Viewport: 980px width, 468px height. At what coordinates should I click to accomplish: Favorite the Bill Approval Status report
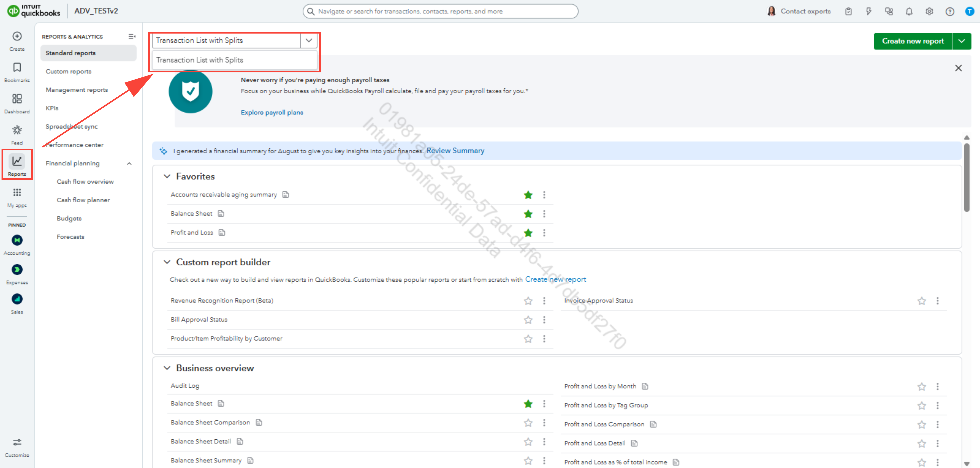point(528,320)
